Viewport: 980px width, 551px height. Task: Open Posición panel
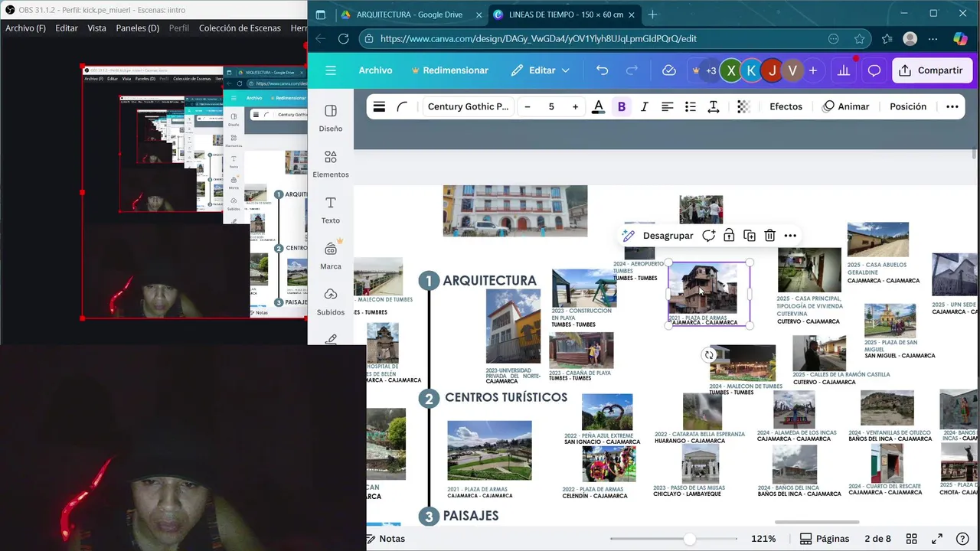click(908, 107)
